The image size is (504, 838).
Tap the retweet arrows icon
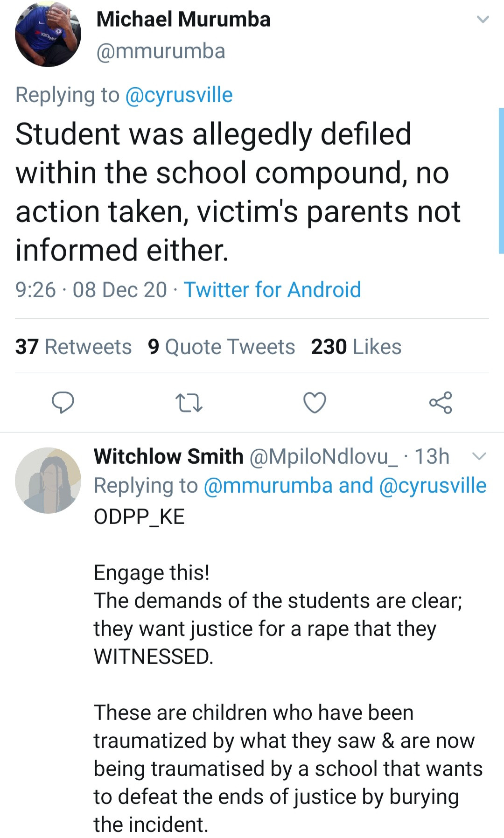point(189,403)
